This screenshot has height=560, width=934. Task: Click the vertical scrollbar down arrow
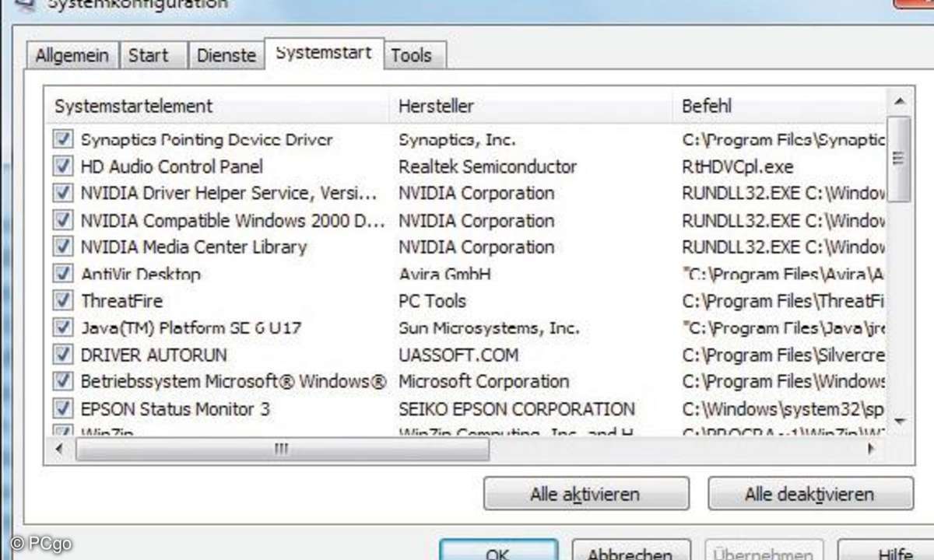(x=899, y=421)
